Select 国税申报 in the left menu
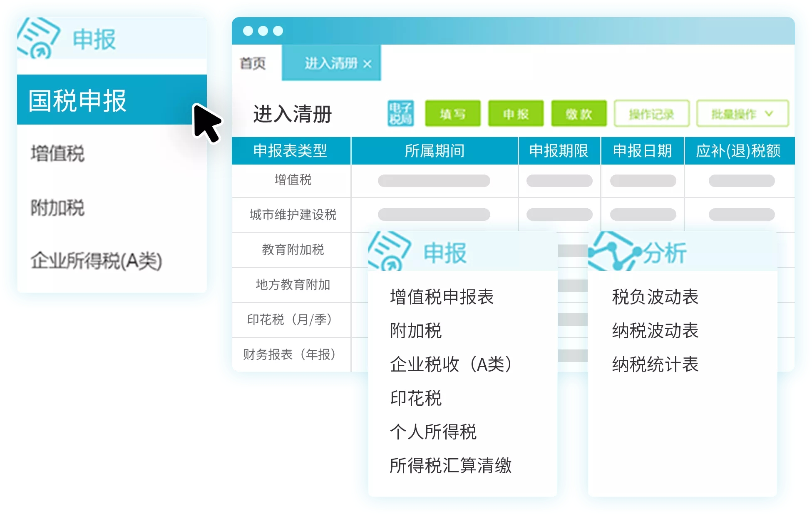The image size is (812, 514). pos(112,100)
